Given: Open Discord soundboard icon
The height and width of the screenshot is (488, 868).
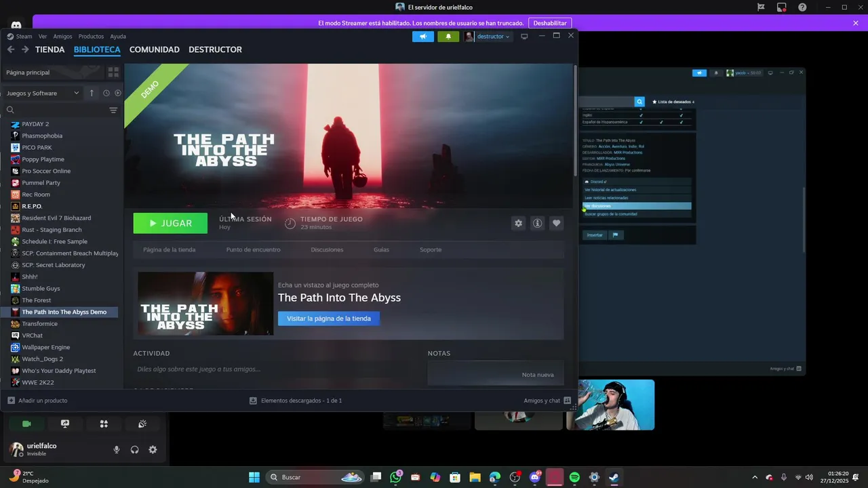Looking at the screenshot, I should click(x=142, y=424).
